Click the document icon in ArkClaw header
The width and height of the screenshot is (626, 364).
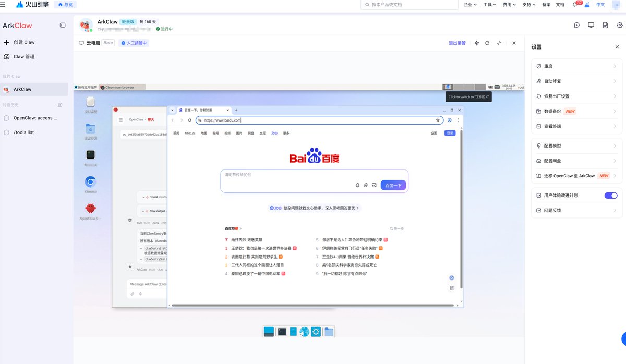[605, 25]
